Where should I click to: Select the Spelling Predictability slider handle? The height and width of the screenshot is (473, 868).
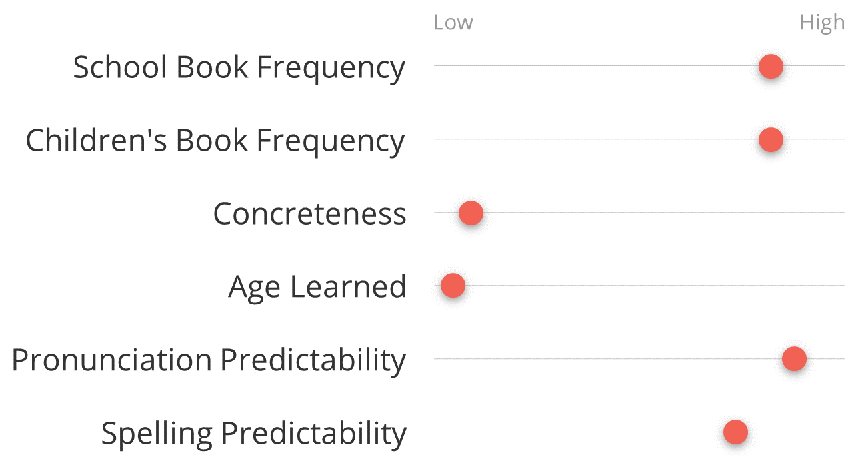pos(735,432)
